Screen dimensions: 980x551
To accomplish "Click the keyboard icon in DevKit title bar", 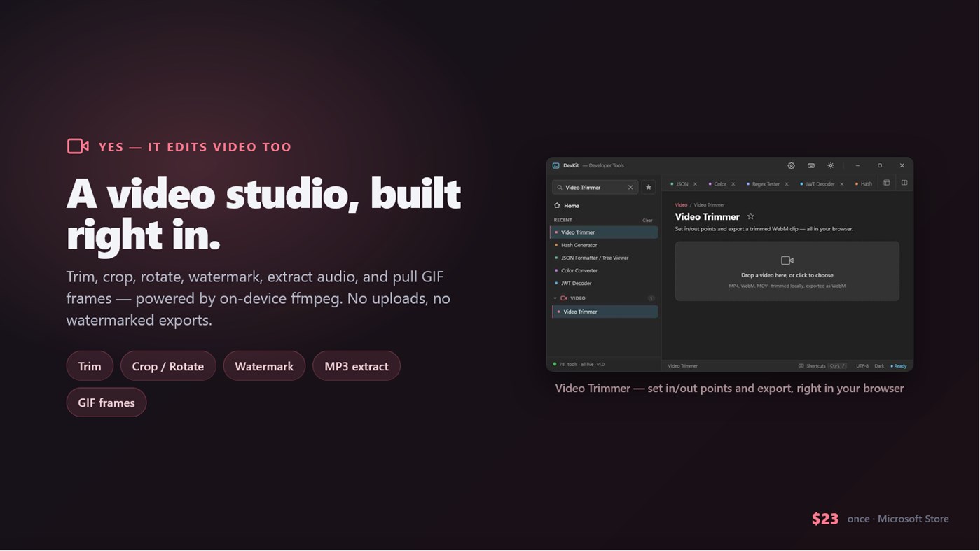I will click(811, 166).
